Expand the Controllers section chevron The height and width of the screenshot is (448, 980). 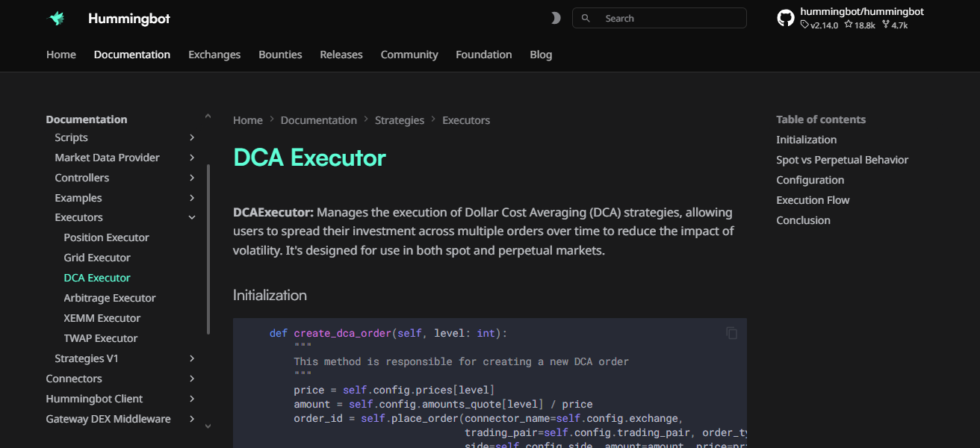click(192, 178)
